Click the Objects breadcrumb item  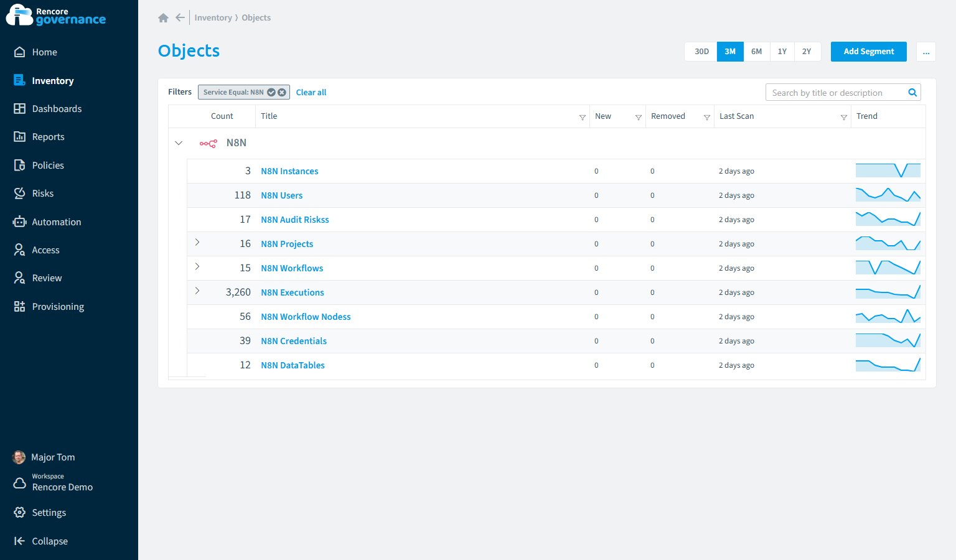coord(256,17)
